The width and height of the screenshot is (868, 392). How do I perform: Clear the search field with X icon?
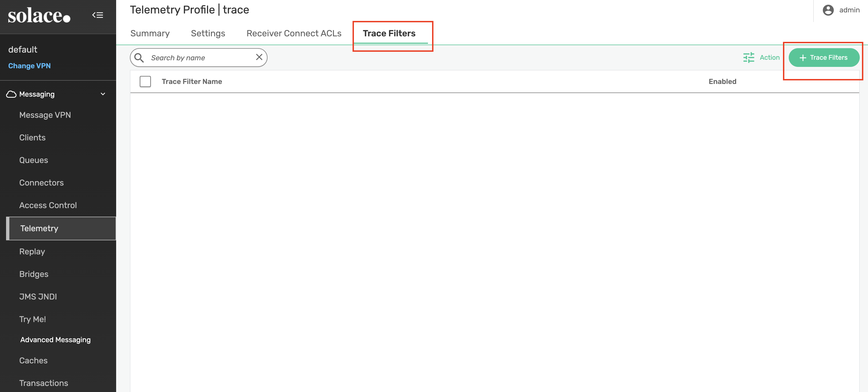click(x=259, y=57)
